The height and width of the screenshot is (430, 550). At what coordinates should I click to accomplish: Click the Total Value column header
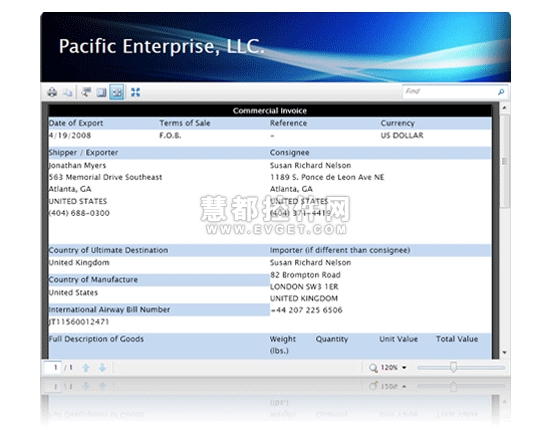coord(457,339)
